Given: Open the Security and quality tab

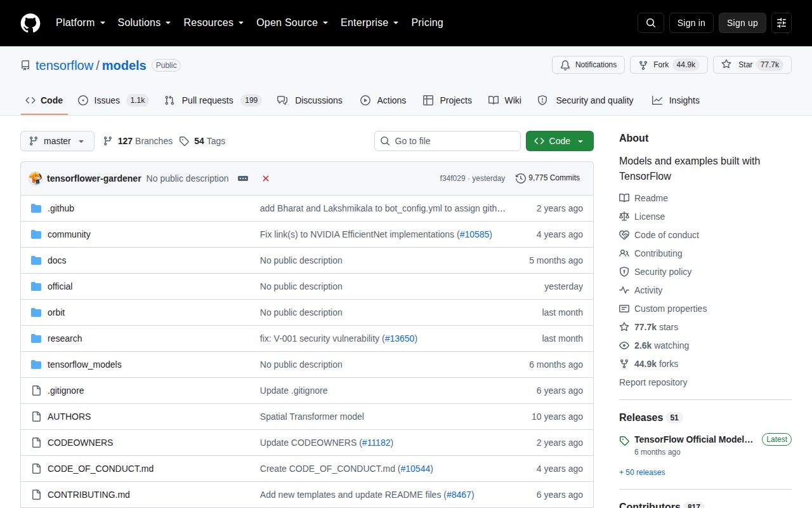Looking at the screenshot, I should pyautogui.click(x=586, y=100).
